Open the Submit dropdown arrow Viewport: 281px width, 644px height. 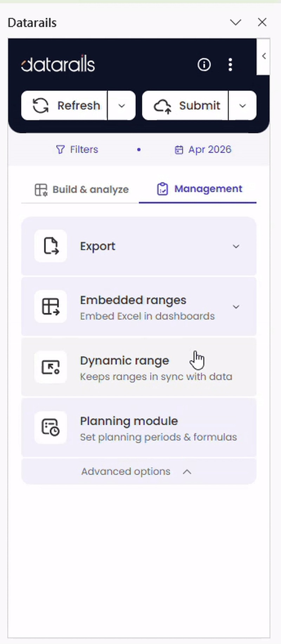point(242,105)
